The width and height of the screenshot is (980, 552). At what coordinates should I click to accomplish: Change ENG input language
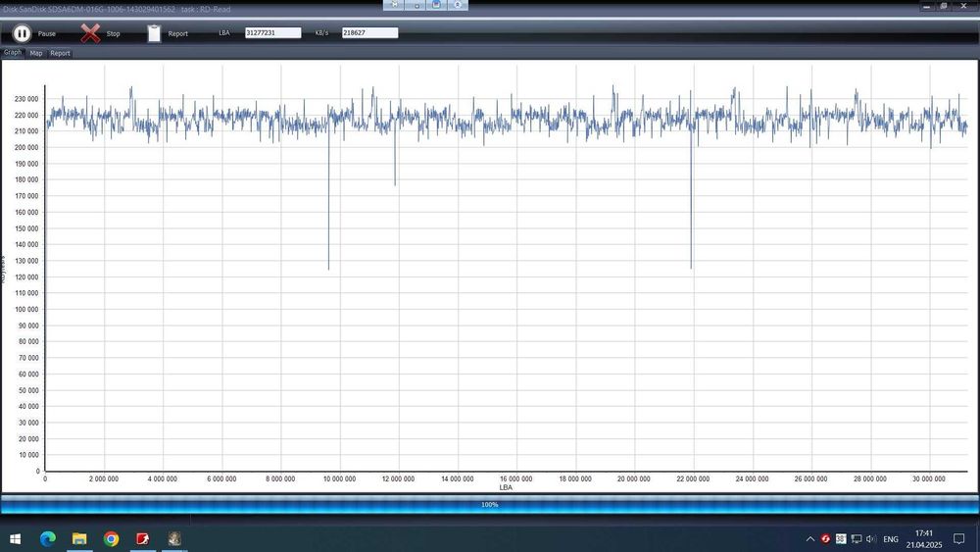[x=891, y=539]
